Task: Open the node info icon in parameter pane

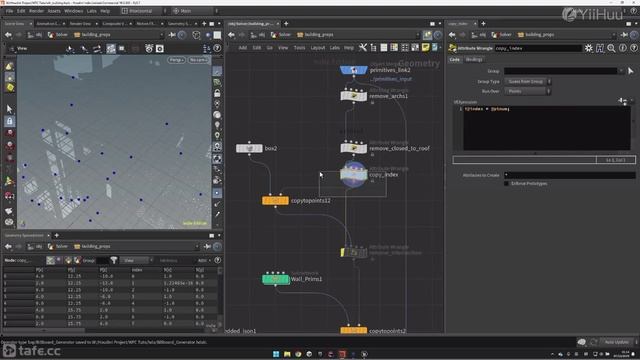Action: (622, 48)
